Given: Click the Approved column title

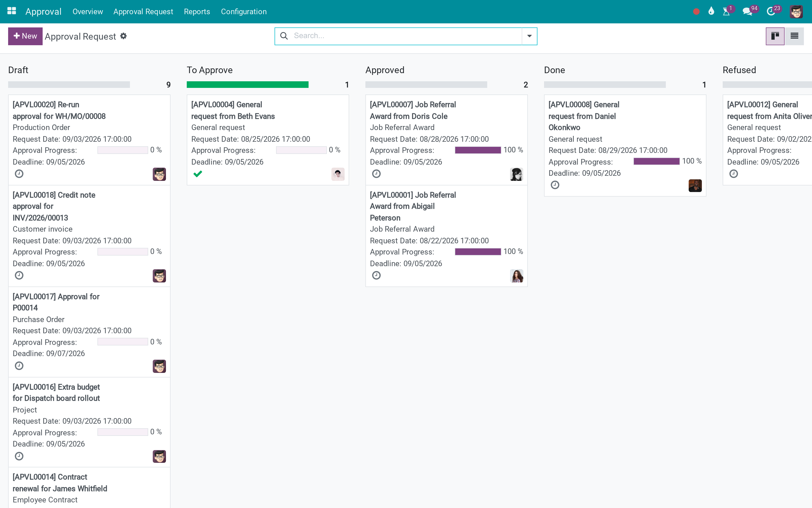Looking at the screenshot, I should click(x=385, y=70).
